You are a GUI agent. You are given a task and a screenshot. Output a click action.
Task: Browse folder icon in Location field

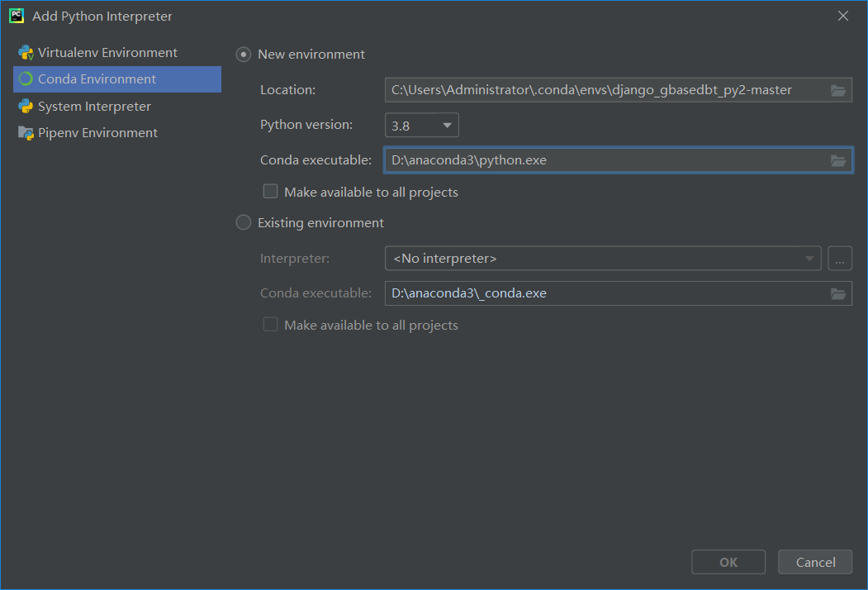(838, 90)
